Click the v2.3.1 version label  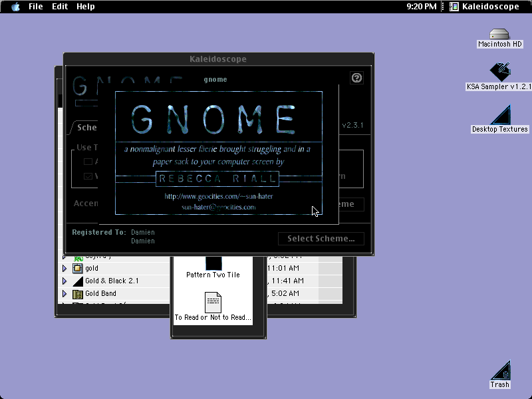(x=353, y=125)
